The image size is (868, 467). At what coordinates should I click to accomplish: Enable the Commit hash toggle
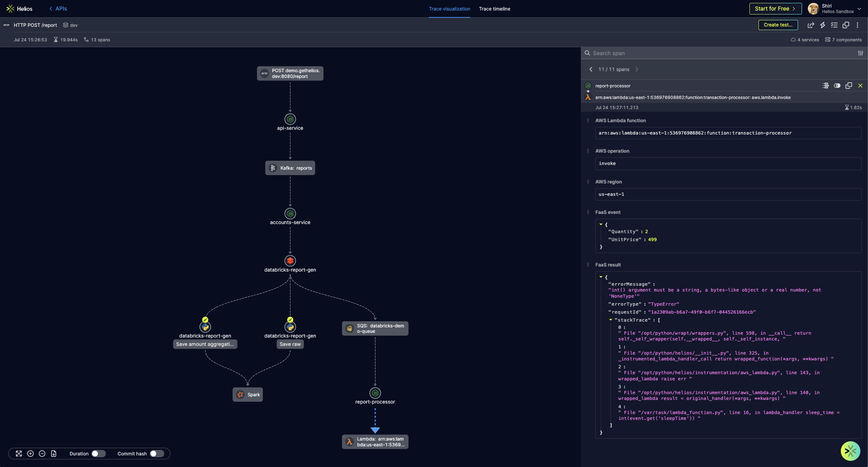pyautogui.click(x=157, y=454)
